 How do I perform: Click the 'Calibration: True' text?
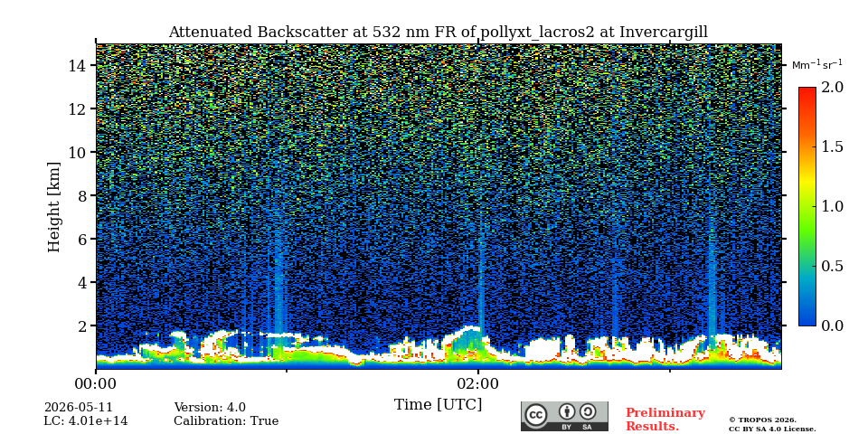click(x=226, y=421)
